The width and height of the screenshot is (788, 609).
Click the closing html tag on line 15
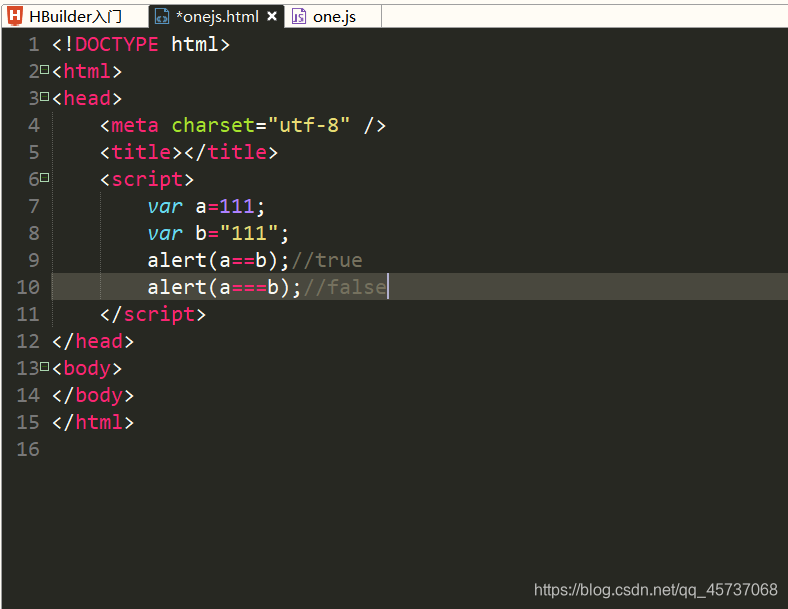[93, 422]
